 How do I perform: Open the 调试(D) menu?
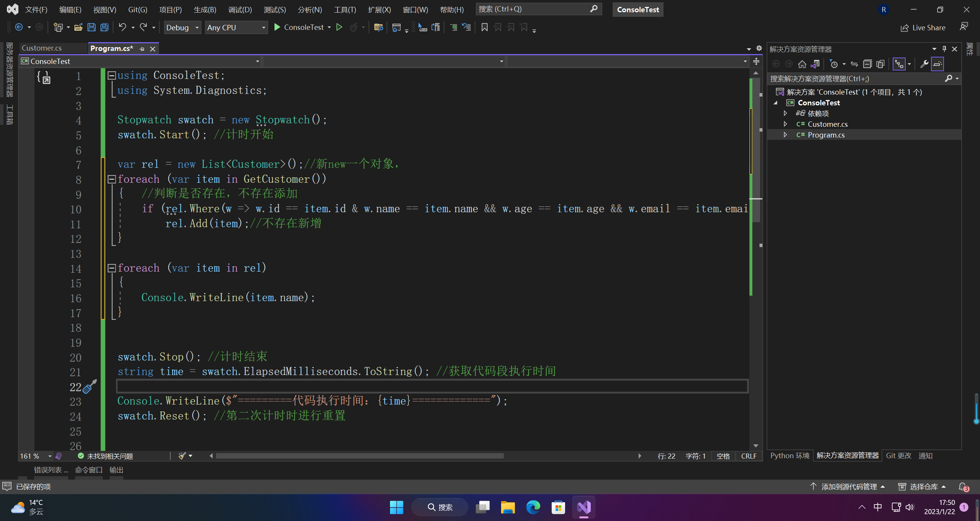[x=240, y=10]
